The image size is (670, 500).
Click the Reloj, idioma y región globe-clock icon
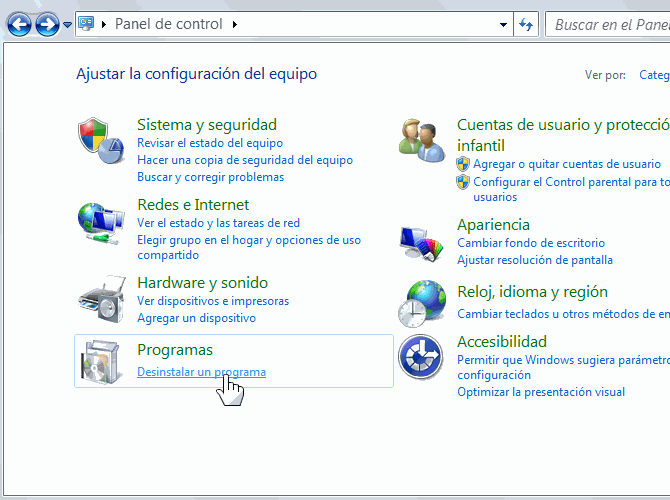pyautogui.click(x=422, y=303)
